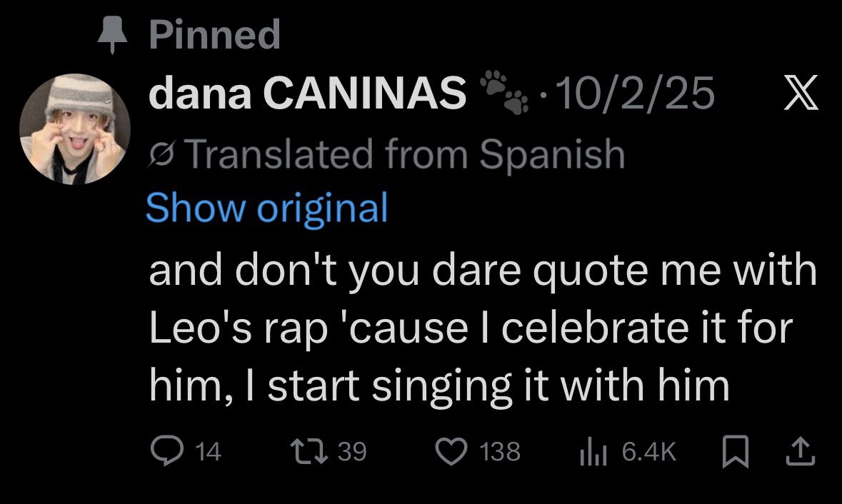Bookmark the post with the bookmark icon
This screenshot has width=842, height=504.
point(735,451)
